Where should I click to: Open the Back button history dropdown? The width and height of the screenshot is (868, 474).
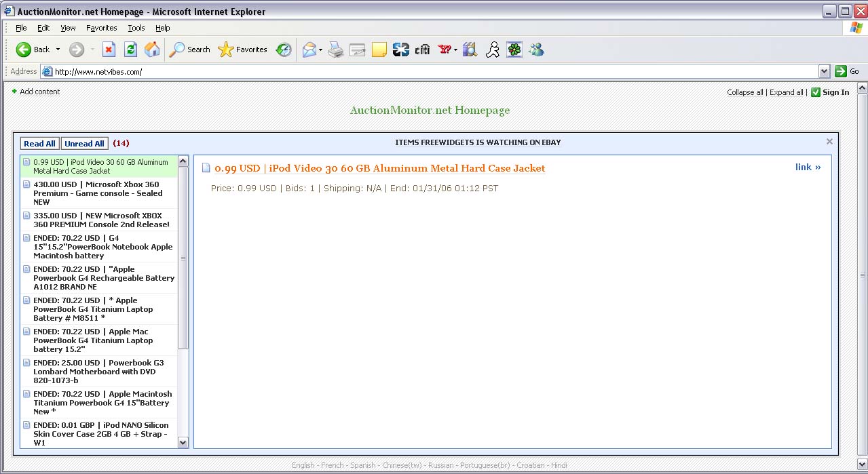click(x=58, y=50)
